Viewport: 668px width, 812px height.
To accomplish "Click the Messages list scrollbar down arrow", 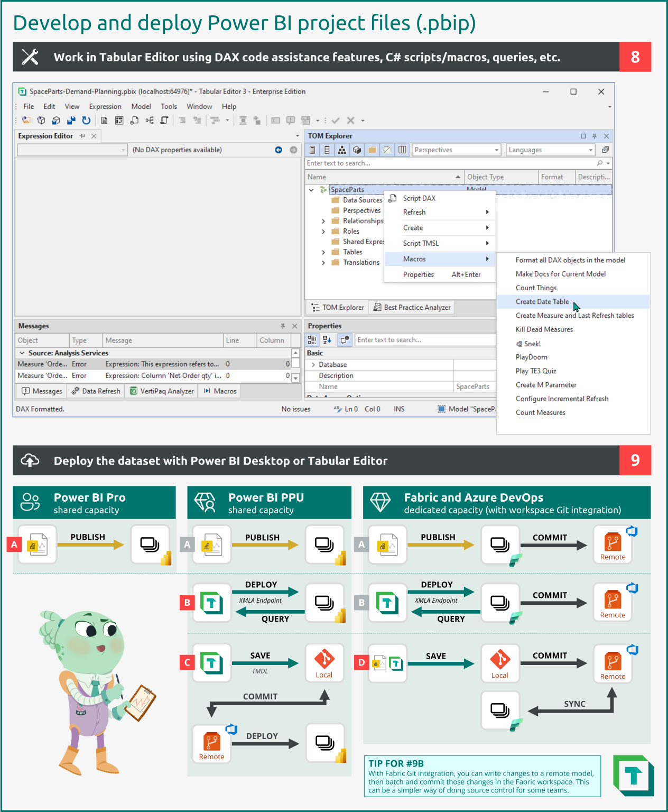I will click(295, 378).
